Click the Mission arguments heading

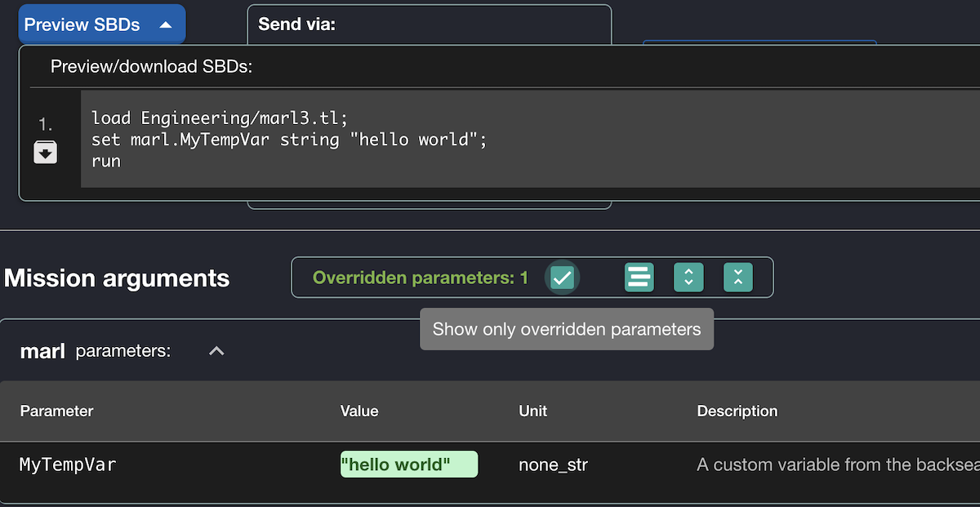point(117,278)
